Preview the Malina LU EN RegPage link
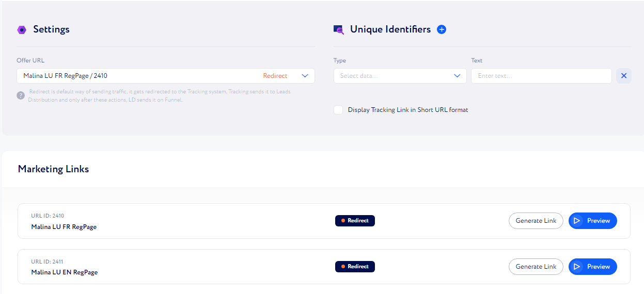The height and width of the screenshot is (294, 644). (x=593, y=267)
